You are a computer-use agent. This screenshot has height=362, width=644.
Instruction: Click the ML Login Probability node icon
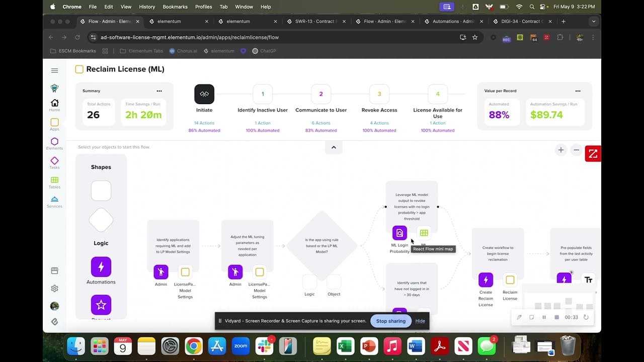[399, 232]
